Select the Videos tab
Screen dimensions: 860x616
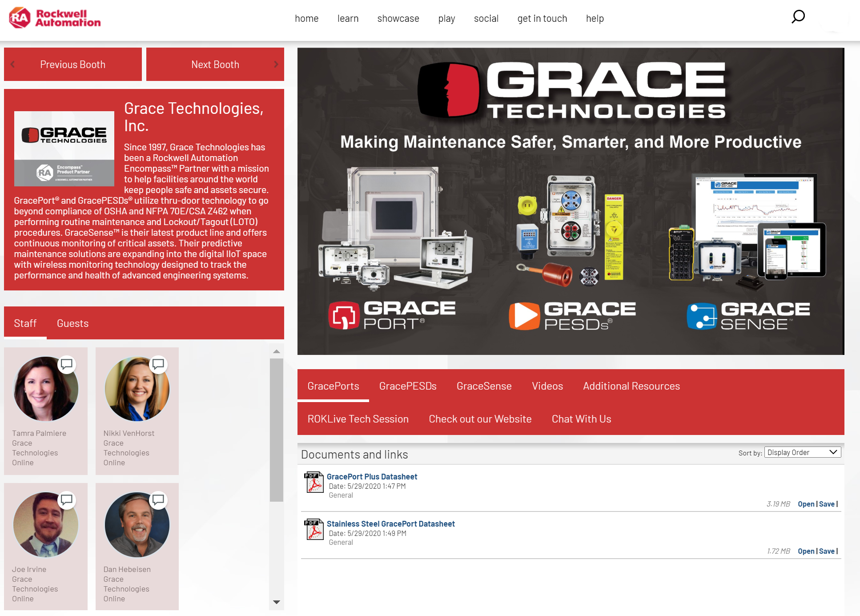pyautogui.click(x=547, y=386)
